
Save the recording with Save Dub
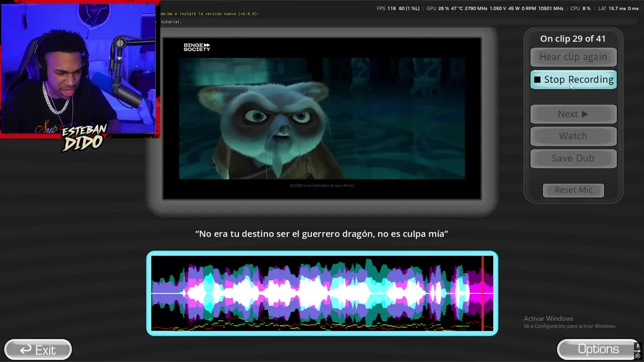(574, 158)
